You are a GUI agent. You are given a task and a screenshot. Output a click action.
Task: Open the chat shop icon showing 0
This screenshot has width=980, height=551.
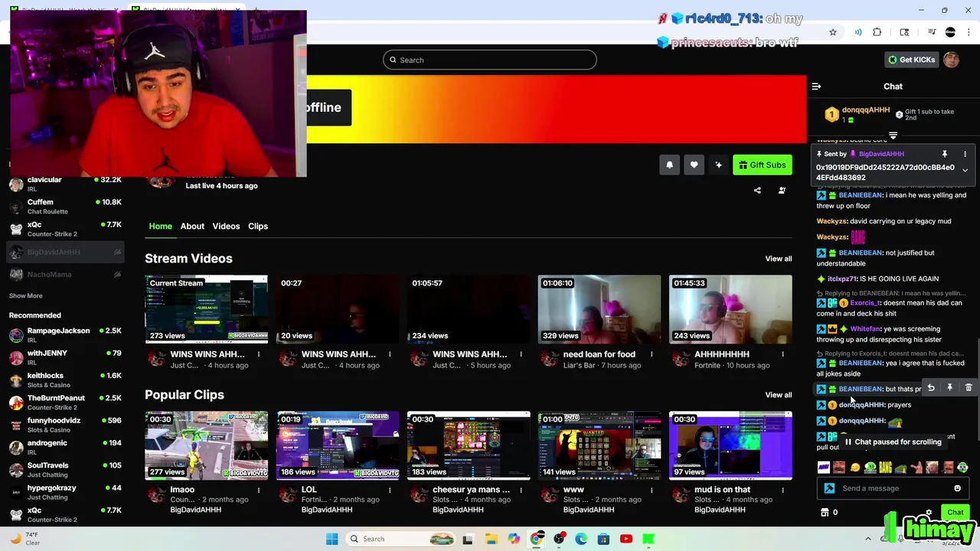[x=829, y=513]
